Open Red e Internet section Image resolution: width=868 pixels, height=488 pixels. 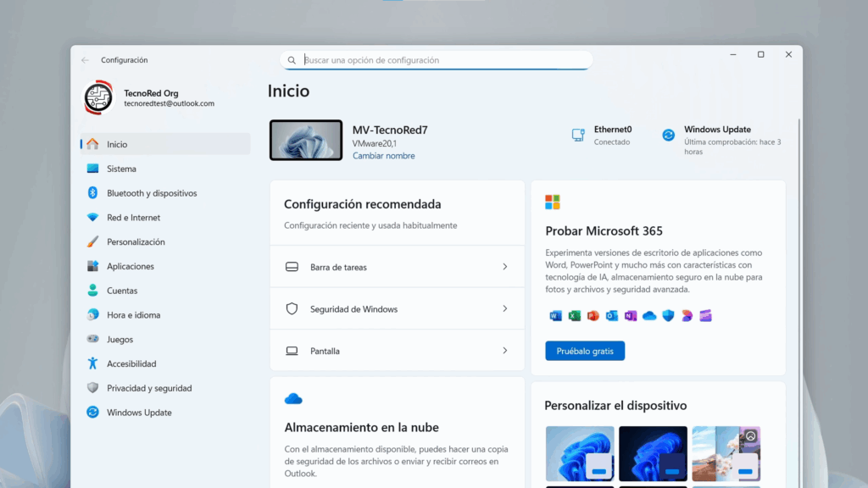[x=165, y=217]
